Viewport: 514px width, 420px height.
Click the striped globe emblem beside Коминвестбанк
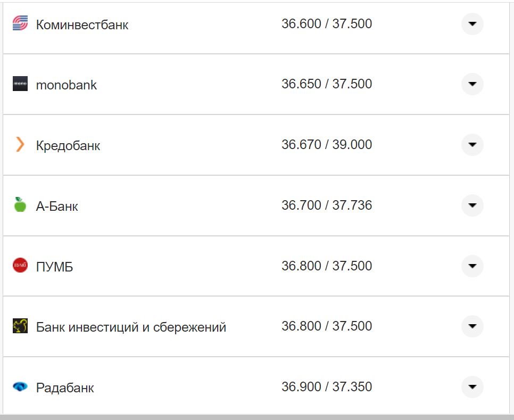click(20, 23)
